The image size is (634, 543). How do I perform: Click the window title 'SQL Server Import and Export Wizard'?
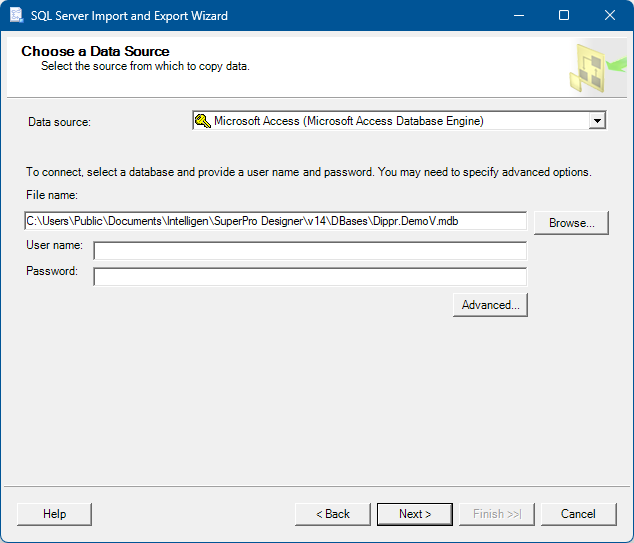(129, 16)
